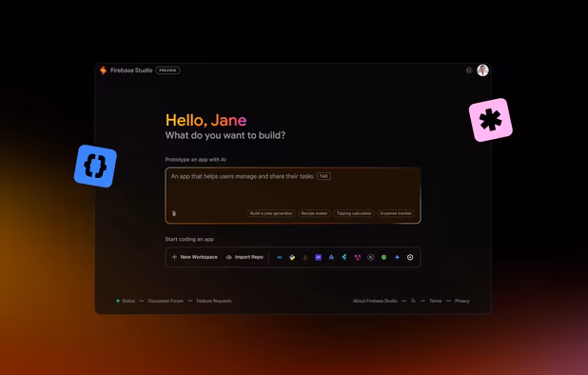Image resolution: width=588 pixels, height=375 pixels.
Task: Click the Firebase Studio flame logo
Action: click(103, 70)
